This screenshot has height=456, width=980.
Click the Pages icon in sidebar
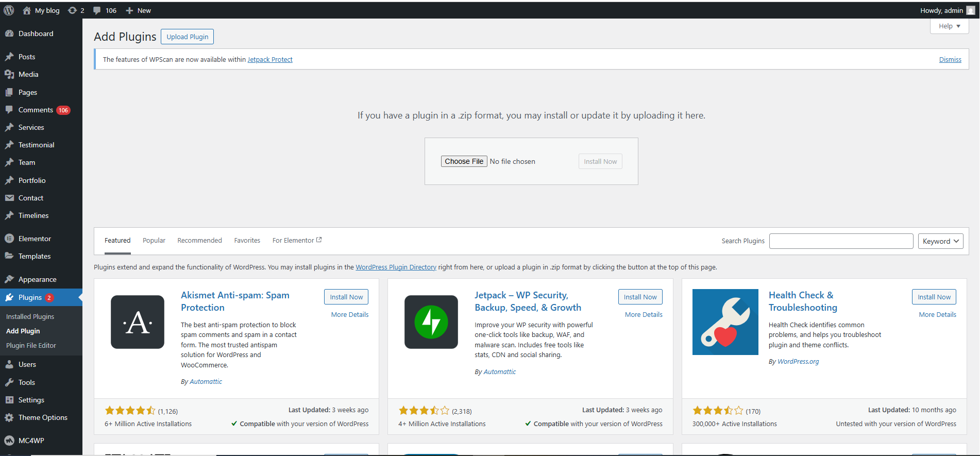[x=9, y=92]
